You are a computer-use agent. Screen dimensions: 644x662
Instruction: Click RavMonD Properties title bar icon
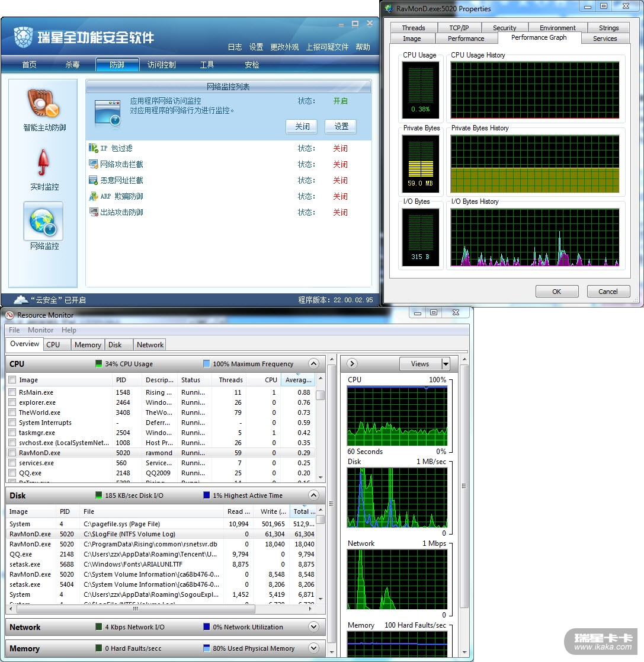[x=389, y=8]
